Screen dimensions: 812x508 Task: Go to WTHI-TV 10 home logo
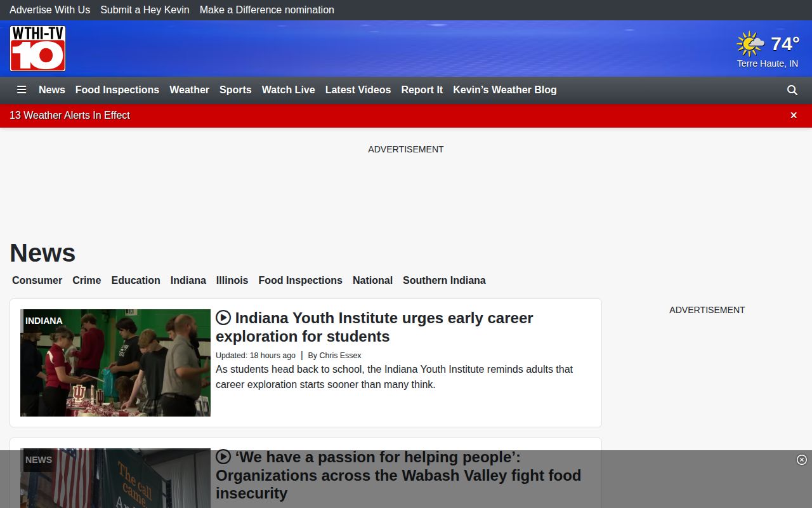point(38,48)
